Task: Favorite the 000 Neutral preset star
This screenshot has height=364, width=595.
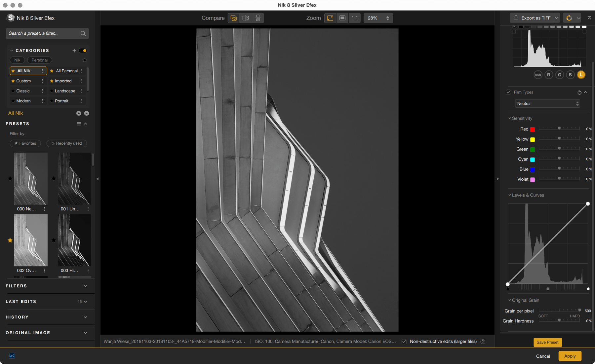Action: [10, 179]
